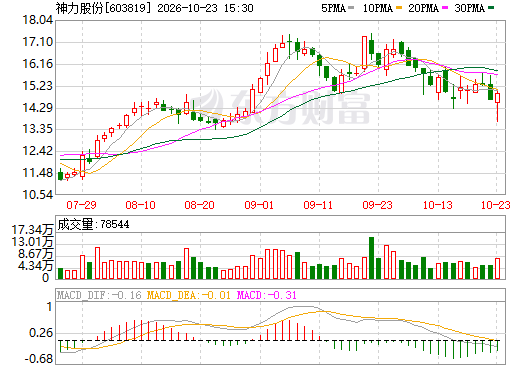Click the 16.16 price axis label

37,64
